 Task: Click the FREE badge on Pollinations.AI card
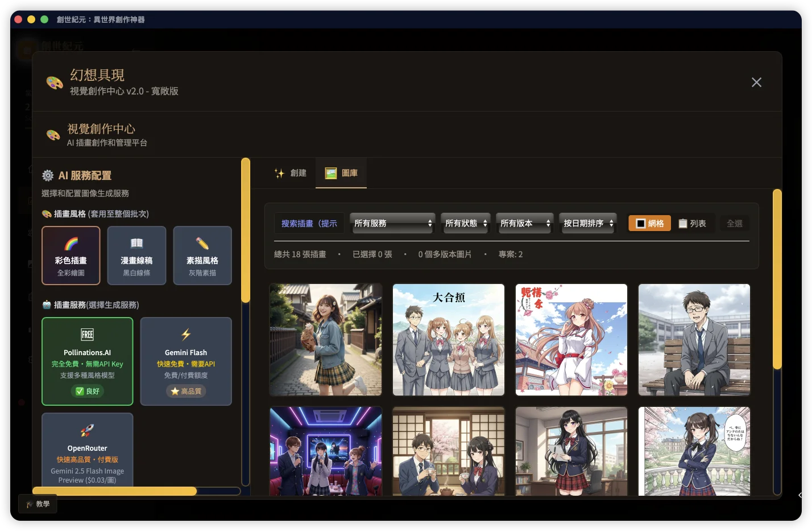tap(87, 334)
